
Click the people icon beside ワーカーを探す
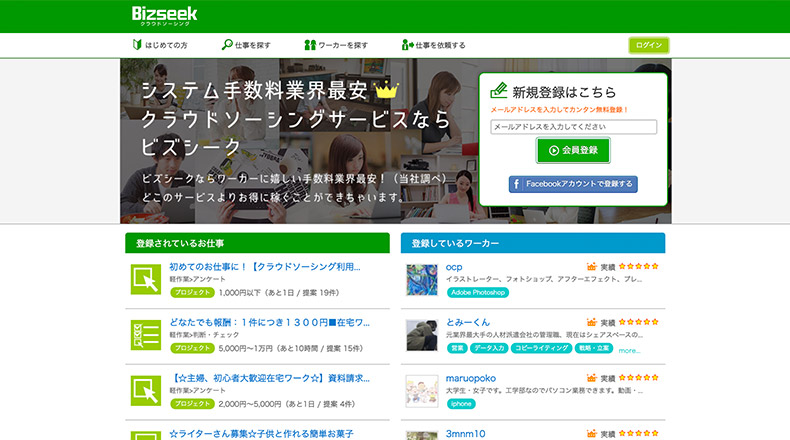point(310,45)
